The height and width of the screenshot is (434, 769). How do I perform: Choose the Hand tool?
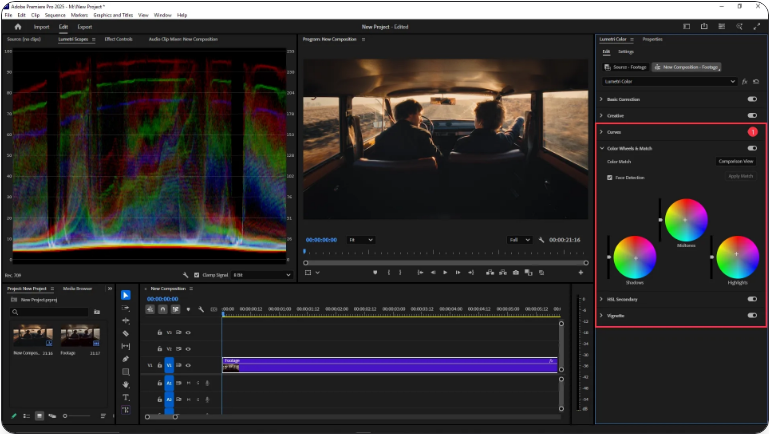[126, 384]
